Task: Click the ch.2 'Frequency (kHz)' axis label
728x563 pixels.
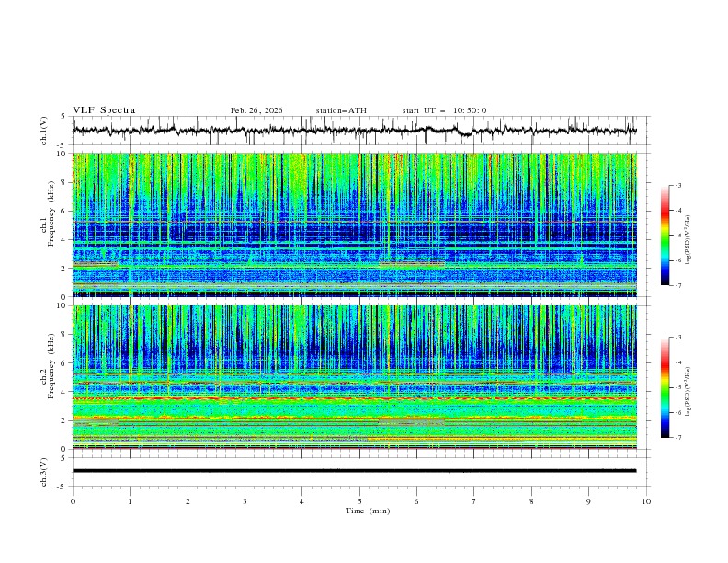Action: point(51,366)
